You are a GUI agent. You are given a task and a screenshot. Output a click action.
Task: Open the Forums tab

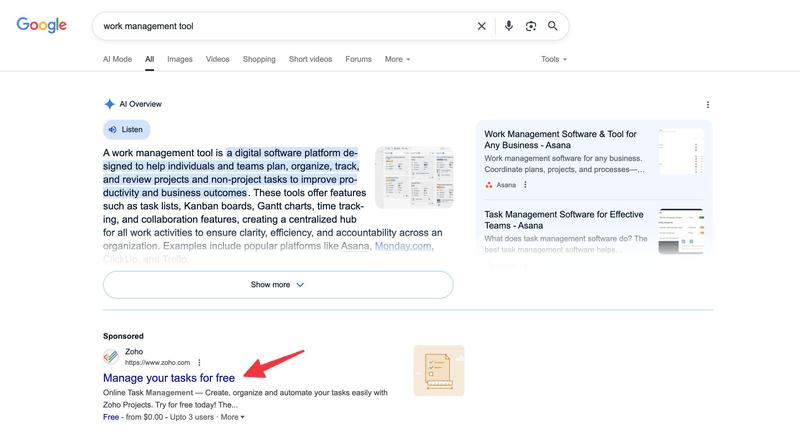point(358,59)
